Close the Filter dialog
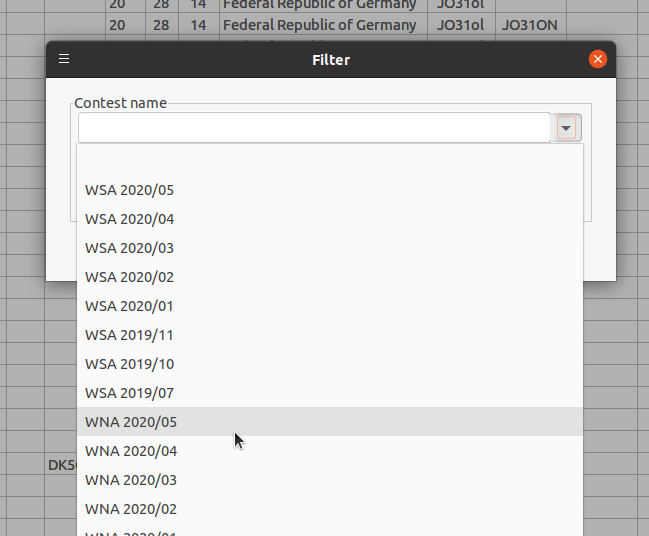Image resolution: width=649 pixels, height=536 pixels. (598, 59)
